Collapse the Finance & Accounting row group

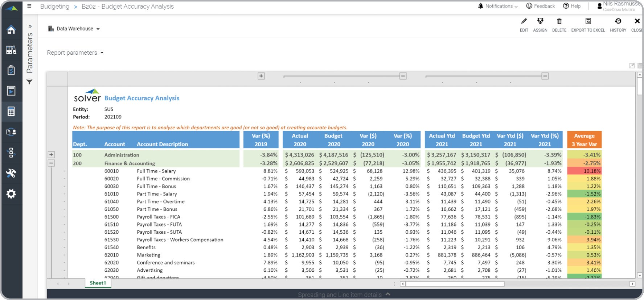(x=51, y=163)
